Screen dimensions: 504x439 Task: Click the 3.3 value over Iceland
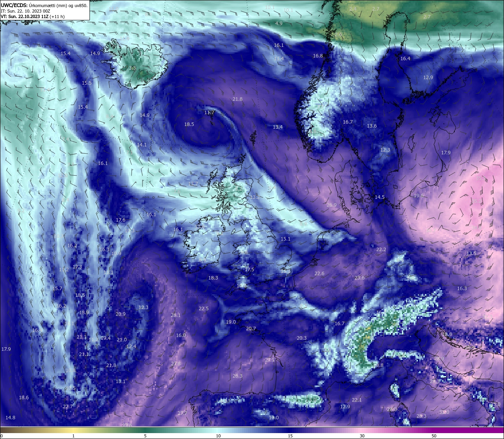[x=133, y=68]
